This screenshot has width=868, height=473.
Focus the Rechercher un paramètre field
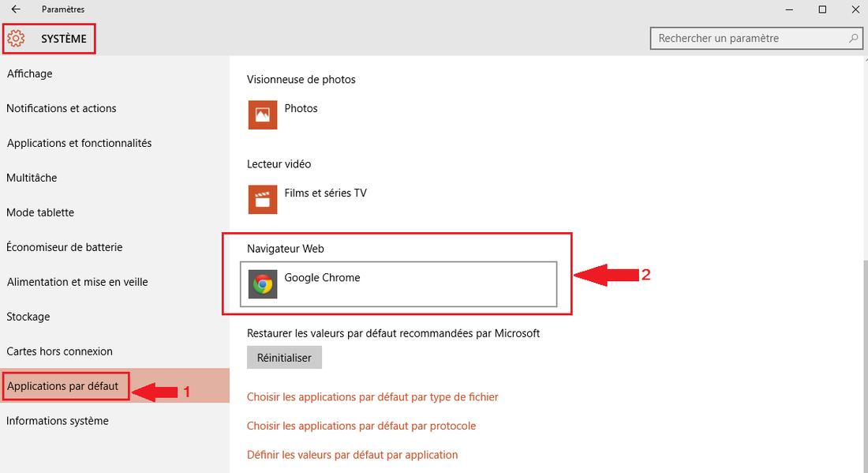coord(756,38)
